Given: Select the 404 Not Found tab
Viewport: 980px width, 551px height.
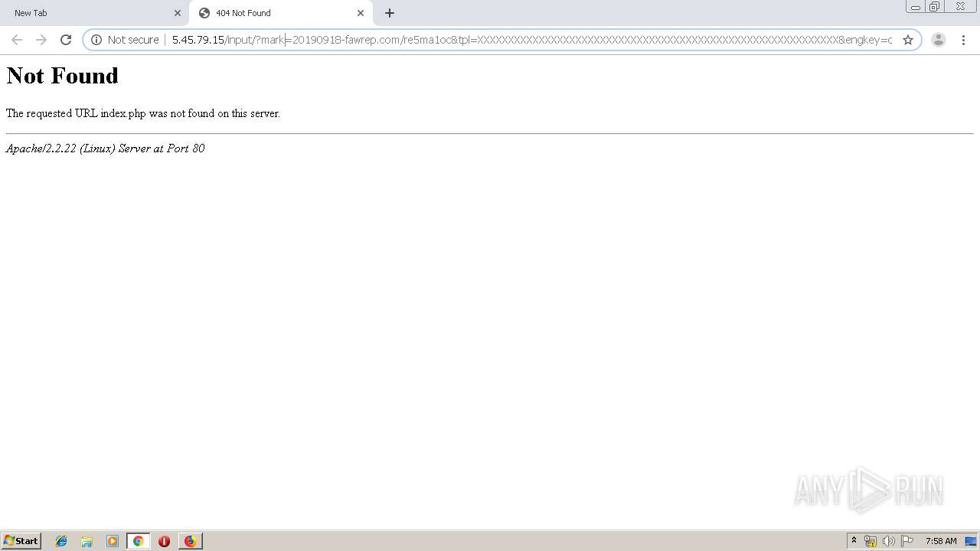Looking at the screenshot, I should point(281,13).
